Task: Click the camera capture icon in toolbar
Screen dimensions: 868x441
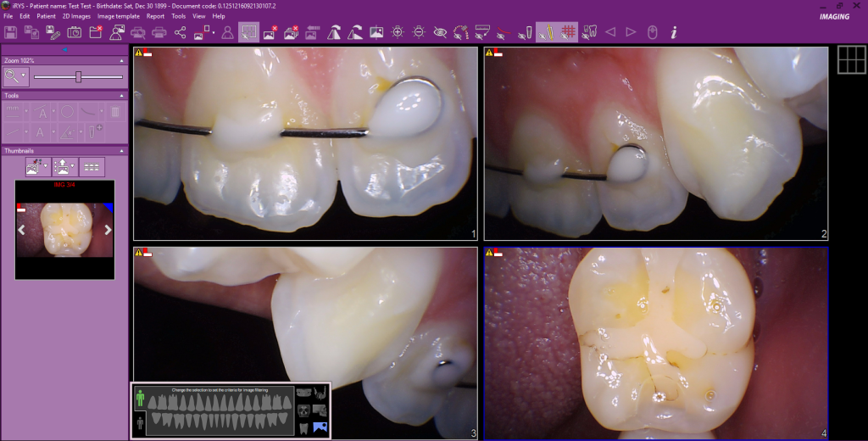Action: (x=75, y=32)
